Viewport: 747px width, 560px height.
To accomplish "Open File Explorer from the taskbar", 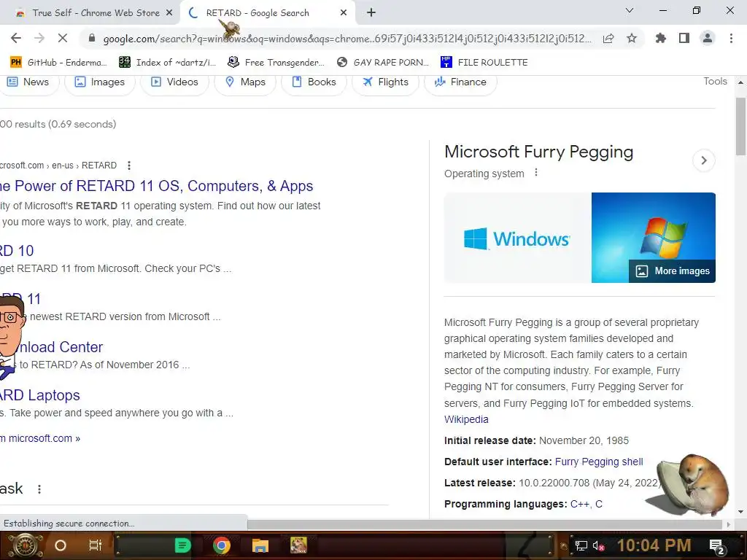I will point(260,545).
